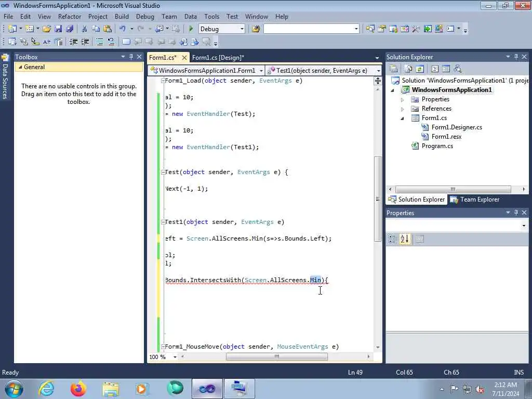
Task: Open the Refactor menu
Action: point(70,16)
